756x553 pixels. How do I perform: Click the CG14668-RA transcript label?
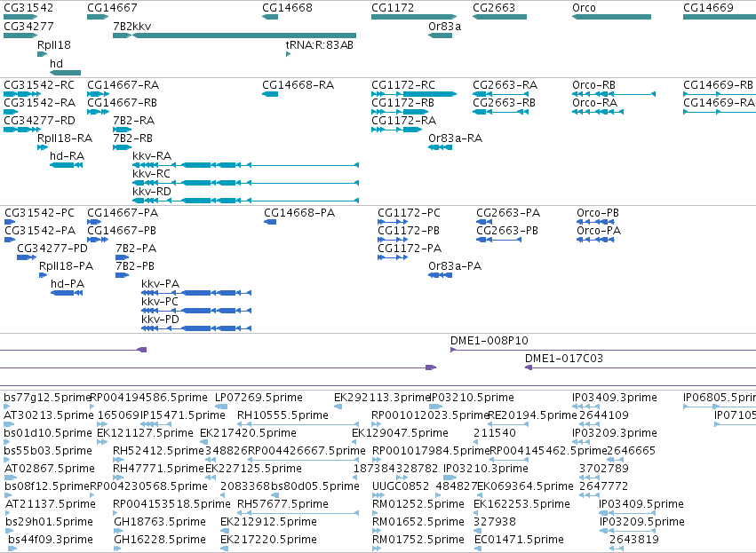tap(298, 85)
